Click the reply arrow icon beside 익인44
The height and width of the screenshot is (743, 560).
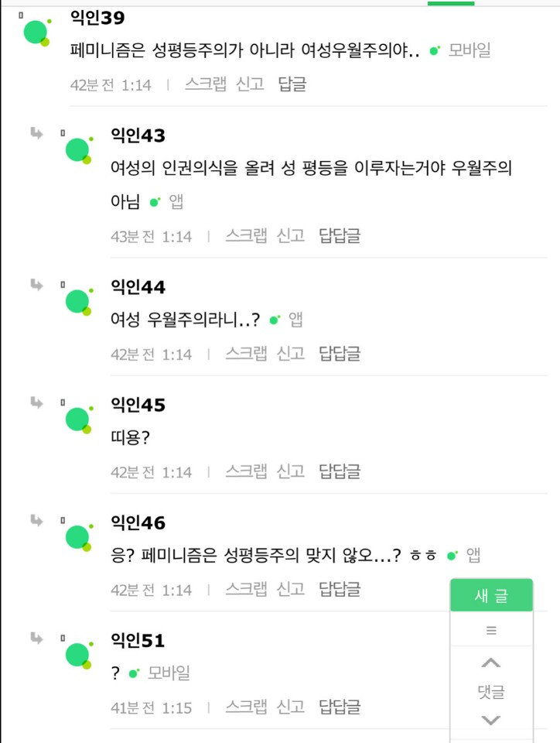pos(36,285)
